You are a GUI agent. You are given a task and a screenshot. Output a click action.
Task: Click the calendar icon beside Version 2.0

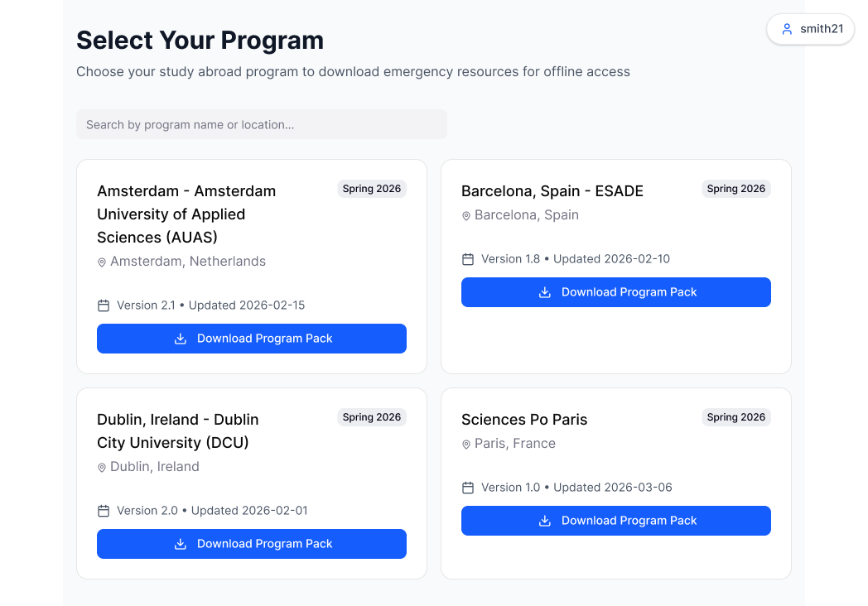pyautogui.click(x=104, y=511)
